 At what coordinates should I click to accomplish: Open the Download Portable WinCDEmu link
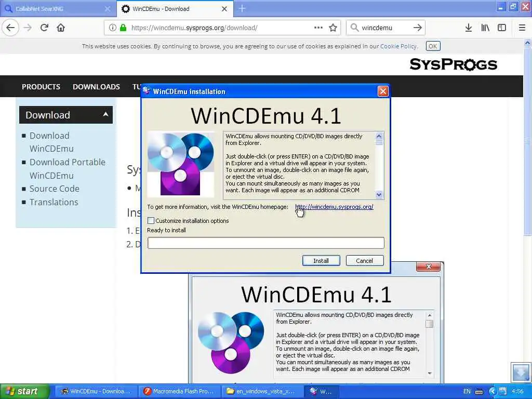(x=68, y=169)
